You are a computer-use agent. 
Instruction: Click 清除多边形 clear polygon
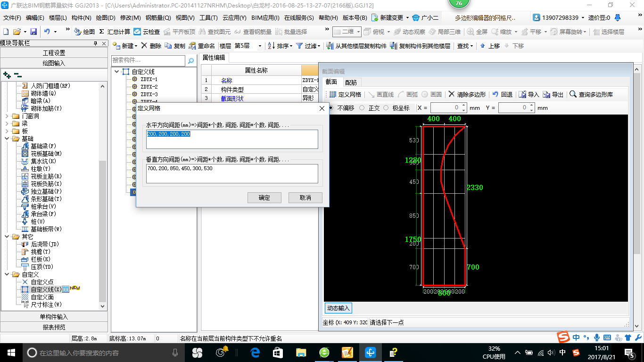[x=467, y=94]
